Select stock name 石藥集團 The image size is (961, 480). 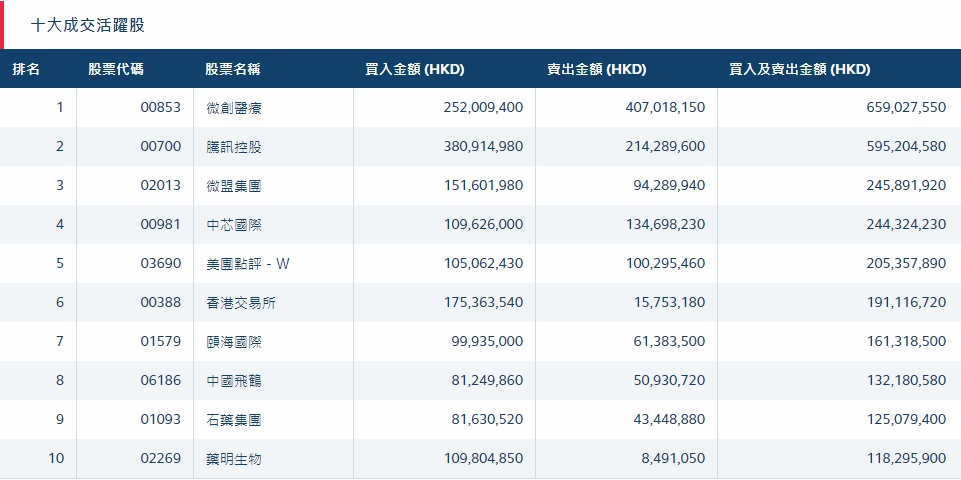233,420
